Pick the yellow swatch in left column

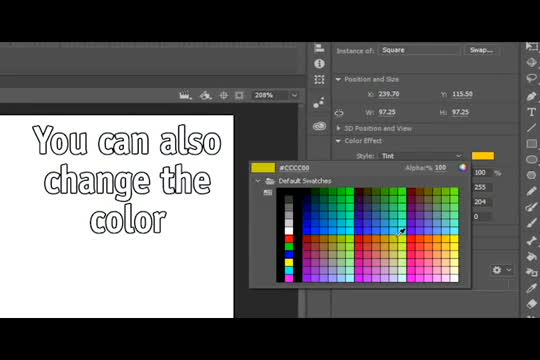[x=289, y=263]
